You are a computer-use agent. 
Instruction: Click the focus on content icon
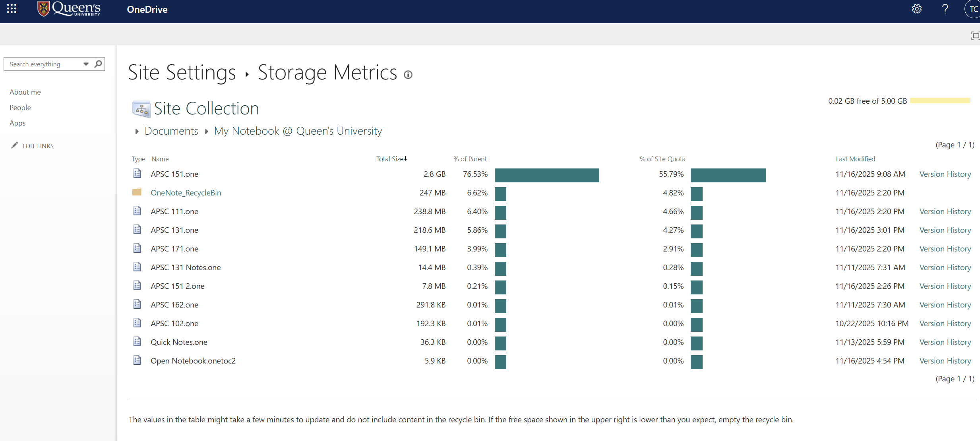pos(975,36)
